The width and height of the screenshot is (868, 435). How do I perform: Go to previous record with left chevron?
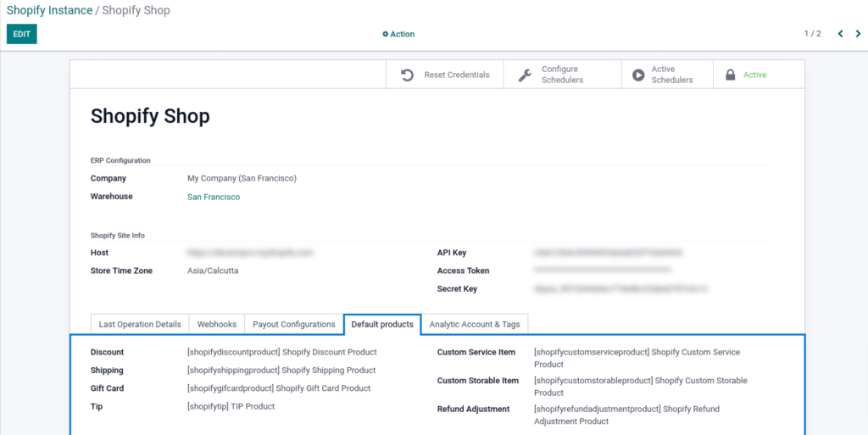pos(840,34)
